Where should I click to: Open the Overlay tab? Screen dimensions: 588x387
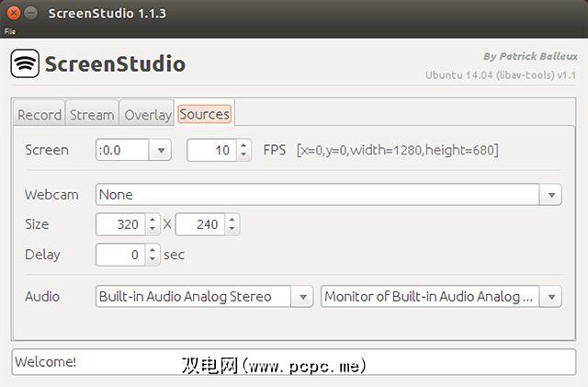point(148,115)
